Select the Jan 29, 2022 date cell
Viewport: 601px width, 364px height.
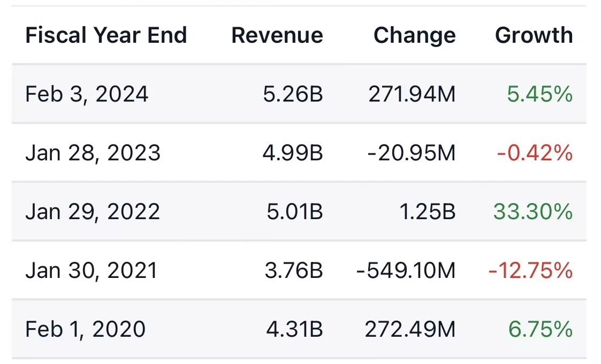click(x=93, y=212)
